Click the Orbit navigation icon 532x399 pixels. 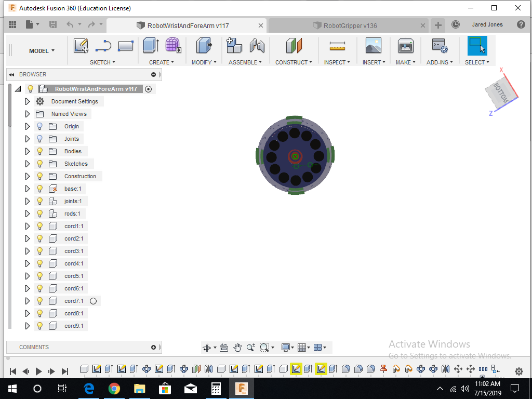click(207, 348)
